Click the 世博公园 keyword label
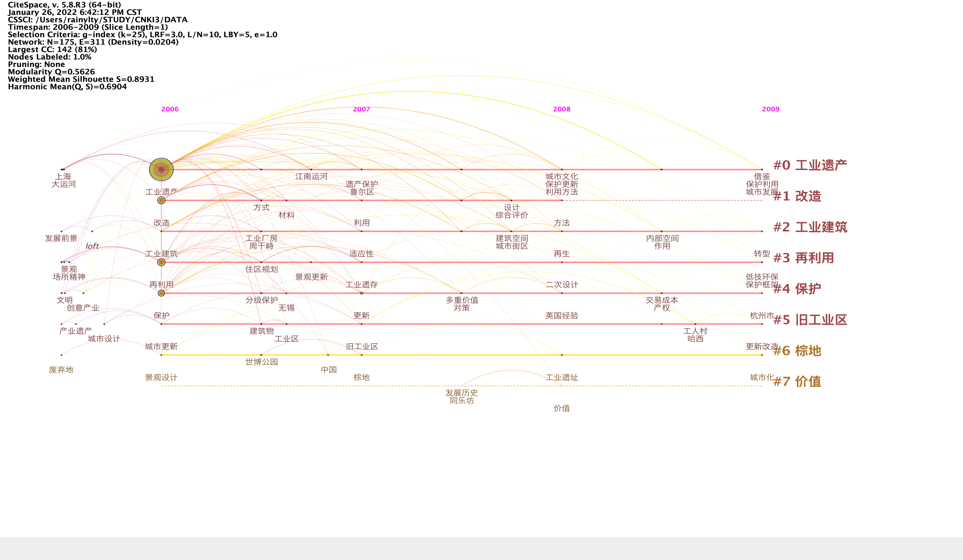 click(261, 362)
